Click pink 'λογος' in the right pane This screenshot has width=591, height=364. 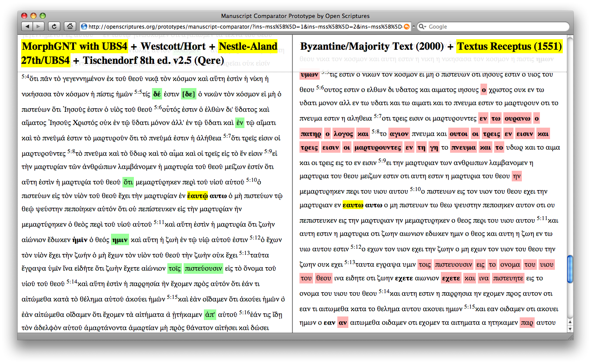coord(344,133)
